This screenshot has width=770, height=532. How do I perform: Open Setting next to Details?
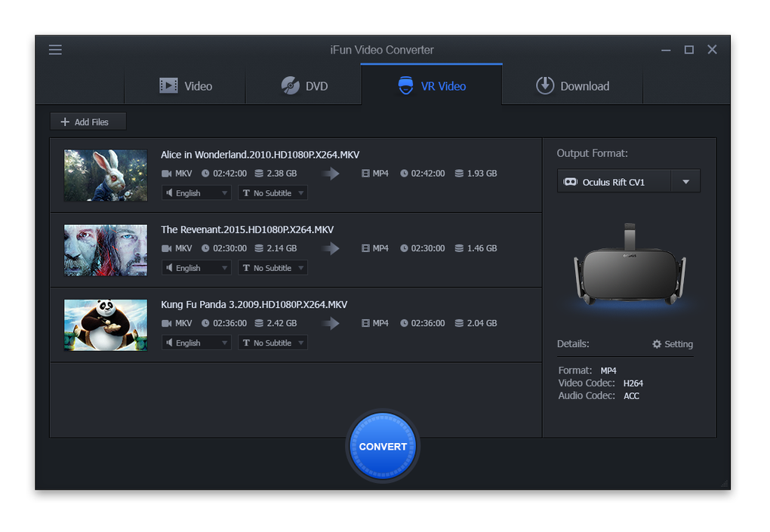pyautogui.click(x=673, y=344)
